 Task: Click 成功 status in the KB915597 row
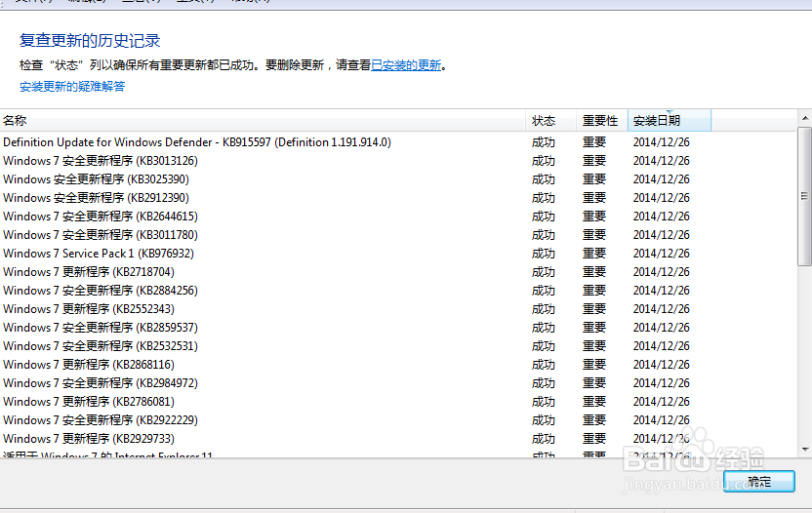click(x=544, y=142)
